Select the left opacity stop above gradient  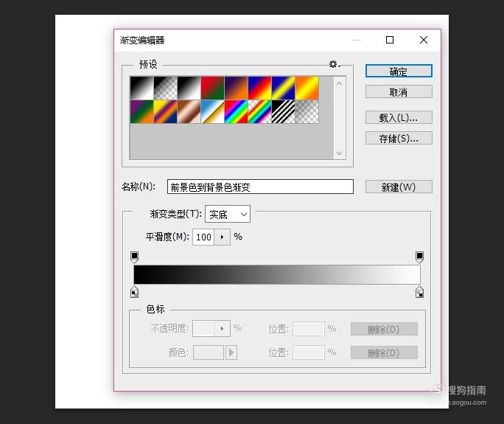134,257
